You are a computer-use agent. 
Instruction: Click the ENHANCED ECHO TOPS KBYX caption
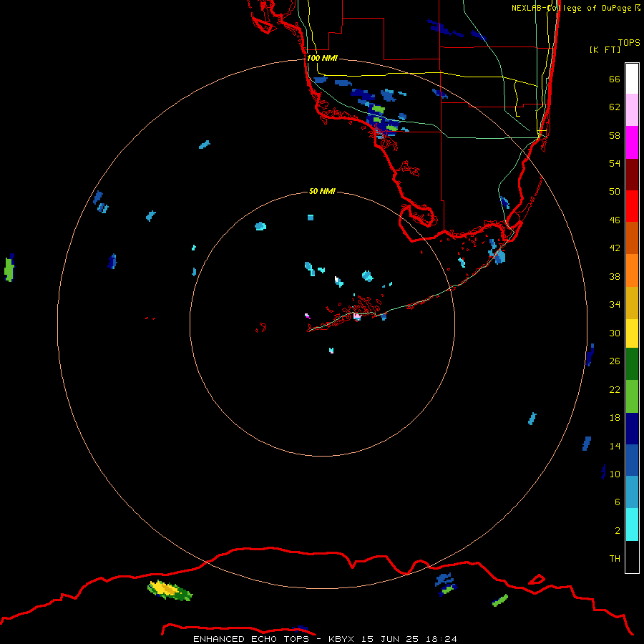tap(325, 639)
